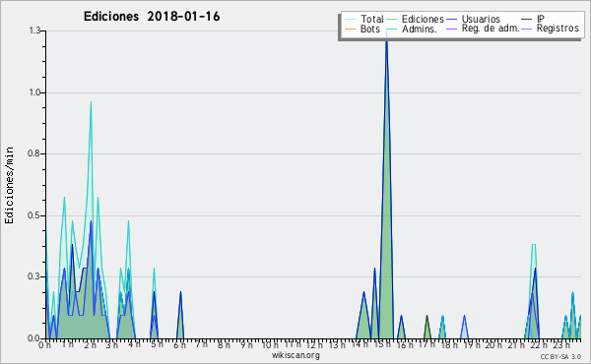Click the 1.0 y-axis tick label
The width and height of the screenshot is (591, 364).
pyautogui.click(x=34, y=92)
